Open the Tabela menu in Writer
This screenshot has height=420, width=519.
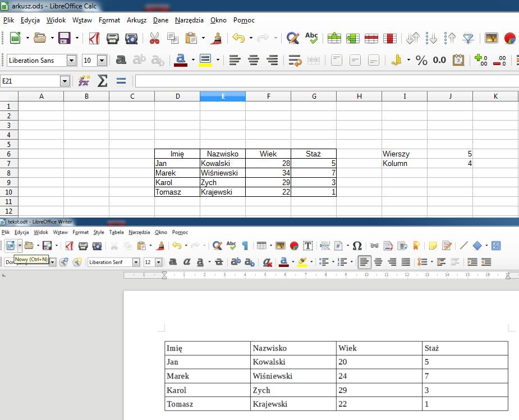116,232
